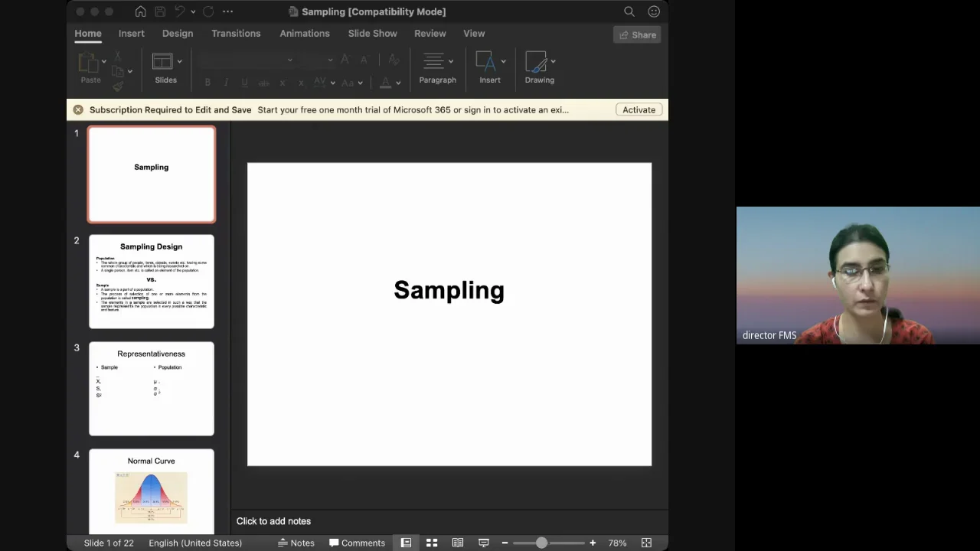Toggle the Comments pane
Image resolution: width=980 pixels, height=551 pixels.
[358, 543]
